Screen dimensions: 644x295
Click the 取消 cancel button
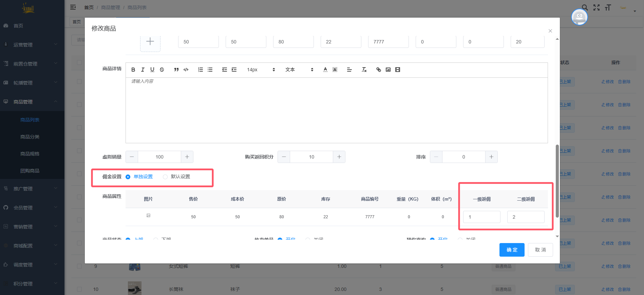(x=540, y=250)
